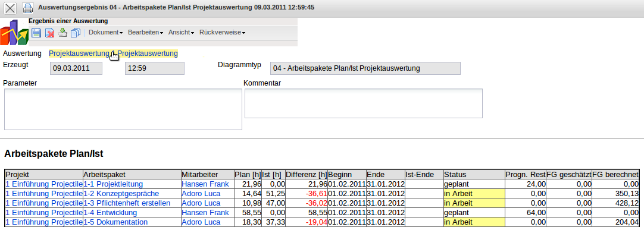Image resolution: width=644 pixels, height=227 pixels.
Task: Click the copy documents icon
Action: 76,33
